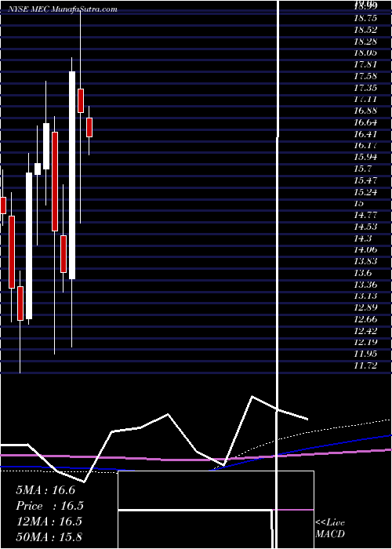Click the small white candlestick near 15.7
Viewport: 392px width, 549px height.
38,169
